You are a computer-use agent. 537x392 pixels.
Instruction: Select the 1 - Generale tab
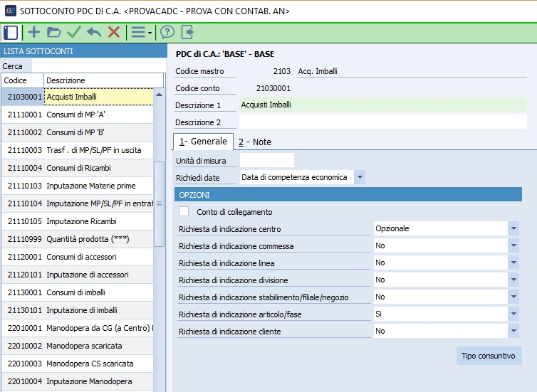pyautogui.click(x=203, y=141)
